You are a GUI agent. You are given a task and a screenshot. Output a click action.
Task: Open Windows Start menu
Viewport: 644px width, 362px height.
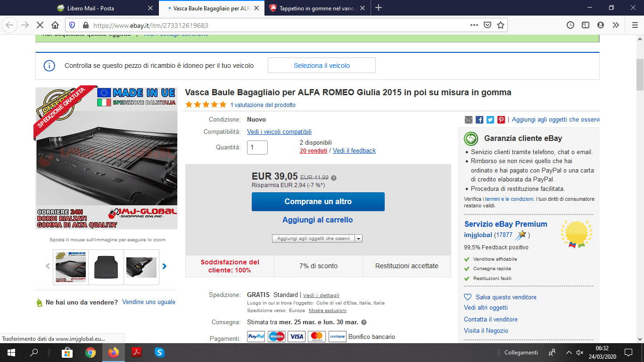pos(11,352)
